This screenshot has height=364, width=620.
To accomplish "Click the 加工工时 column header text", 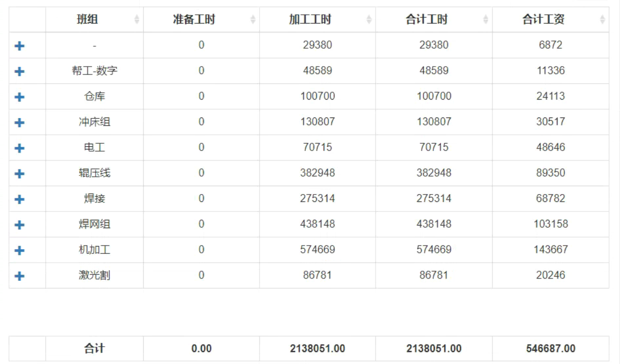I will [x=310, y=20].
